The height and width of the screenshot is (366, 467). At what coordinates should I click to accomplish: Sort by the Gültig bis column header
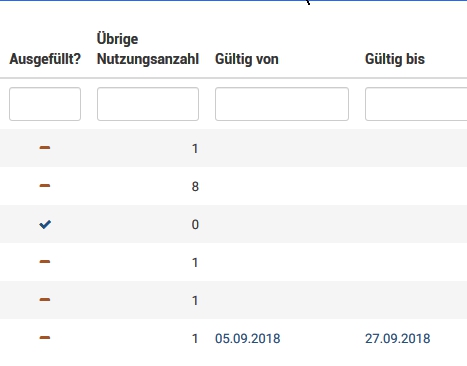pos(395,59)
